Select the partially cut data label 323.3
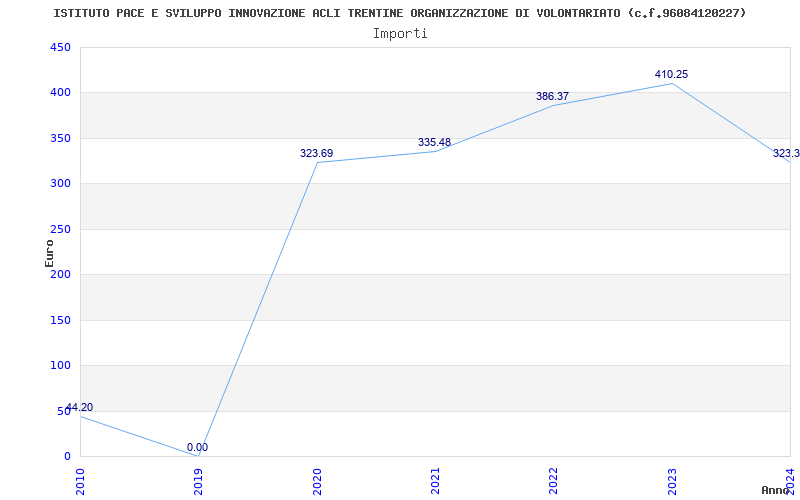Screen dimensions: 800x500 786,154
